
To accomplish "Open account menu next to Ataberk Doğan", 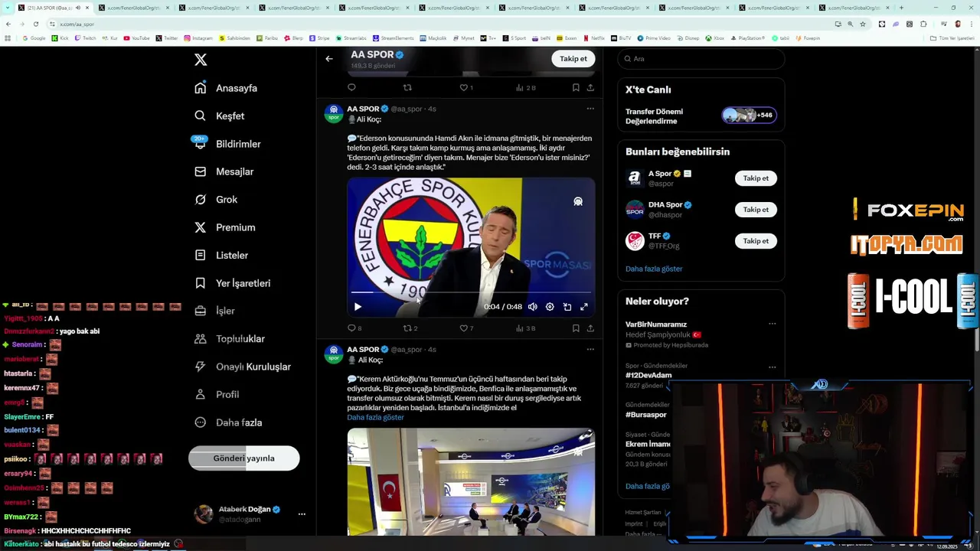I will click(x=302, y=514).
